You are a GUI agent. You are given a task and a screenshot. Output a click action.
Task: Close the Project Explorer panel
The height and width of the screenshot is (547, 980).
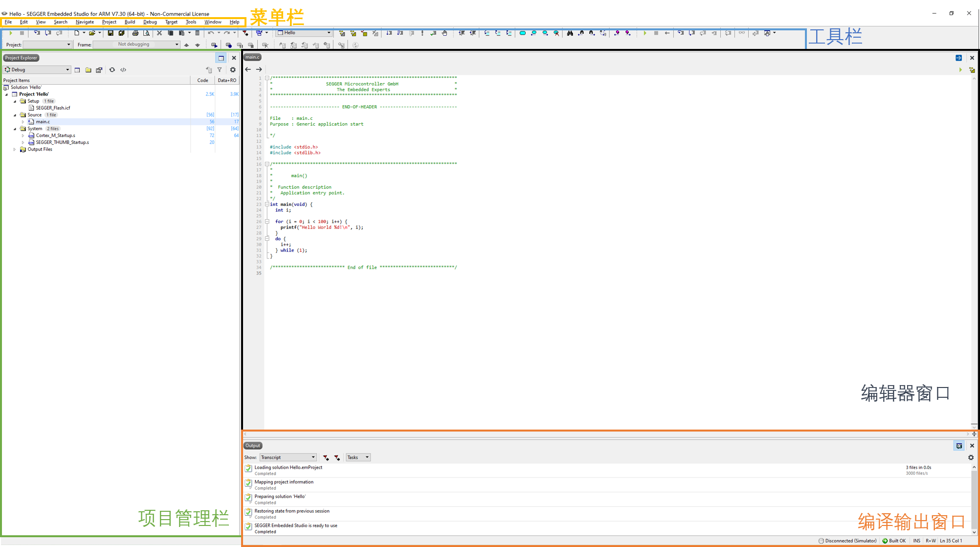point(234,58)
